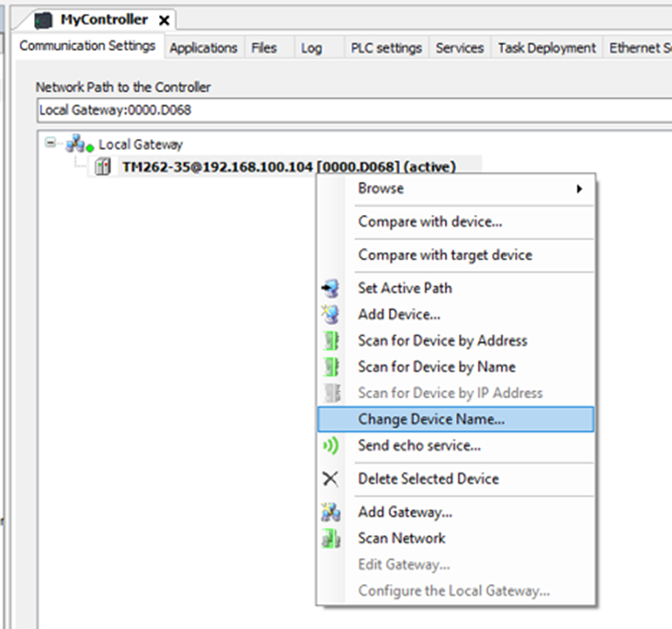Select Change Device Name... menu entry

coord(456,419)
